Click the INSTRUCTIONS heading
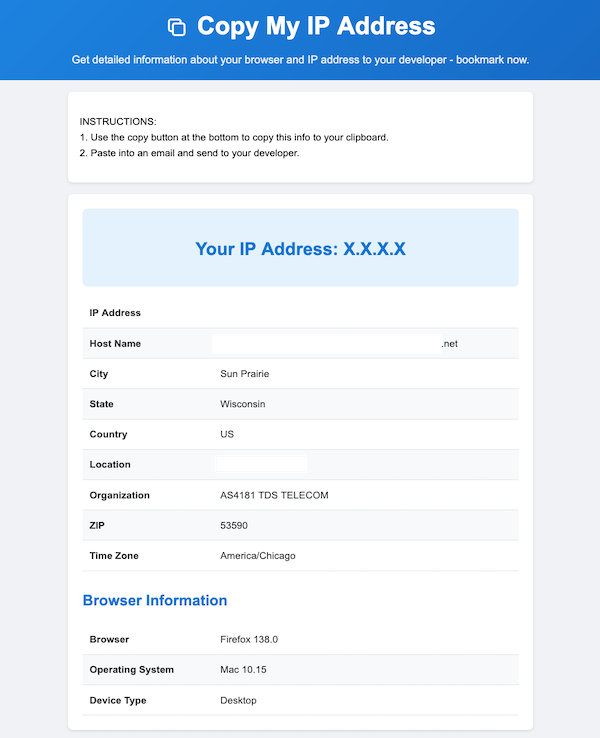Viewport: 600px width, 738px height. pyautogui.click(x=118, y=121)
